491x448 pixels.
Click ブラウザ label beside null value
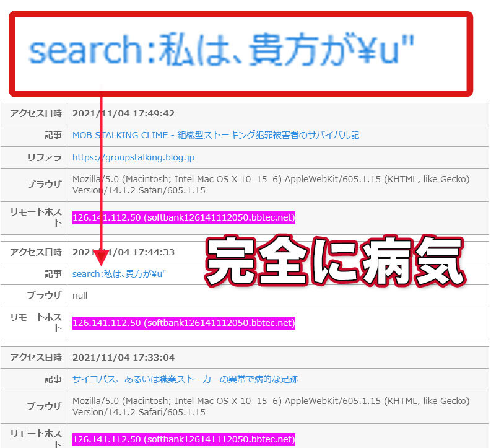44,296
